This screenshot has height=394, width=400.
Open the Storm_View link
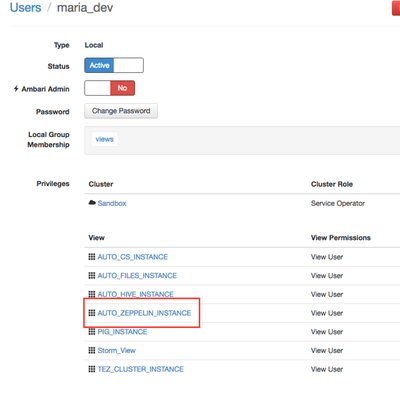(x=117, y=350)
